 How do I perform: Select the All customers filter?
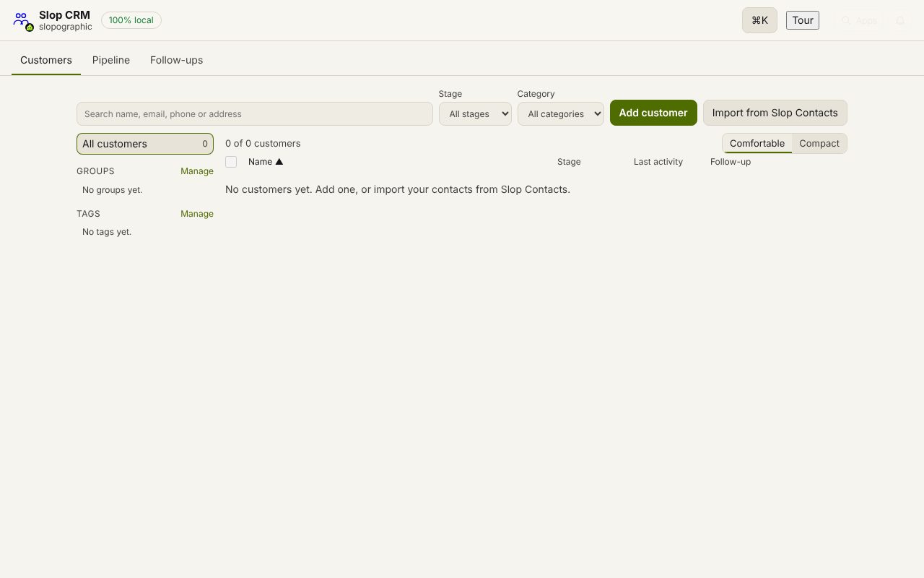coord(145,144)
